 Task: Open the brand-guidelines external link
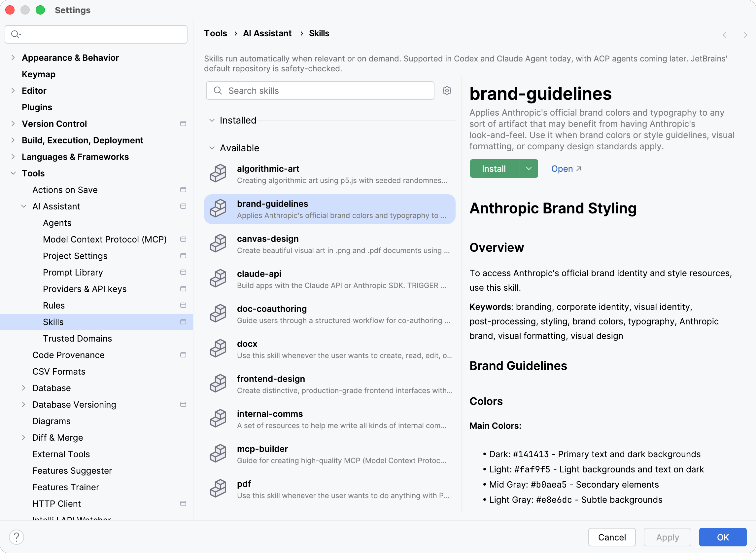[566, 169]
